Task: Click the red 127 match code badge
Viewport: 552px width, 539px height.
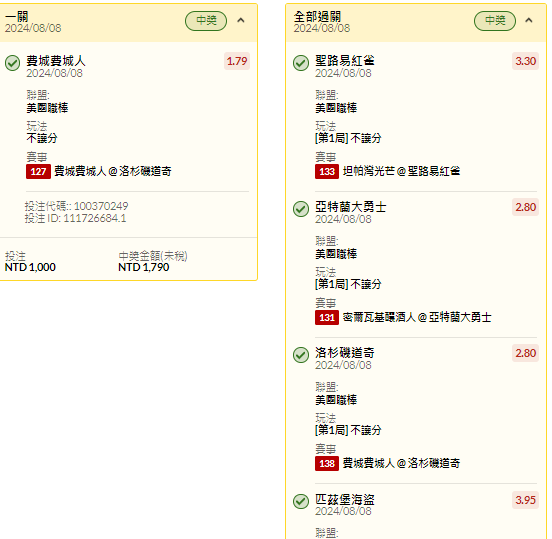Action: [x=38, y=171]
